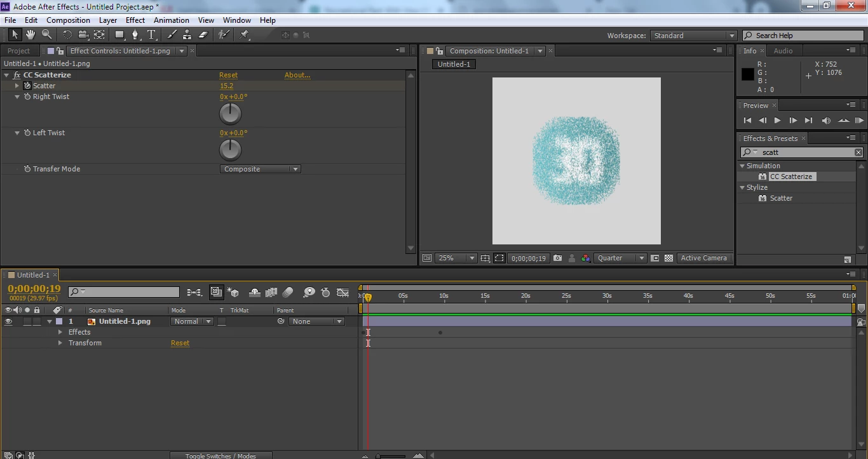Click Toggle Switches / Modes button
The height and width of the screenshot is (459, 868).
(x=220, y=456)
